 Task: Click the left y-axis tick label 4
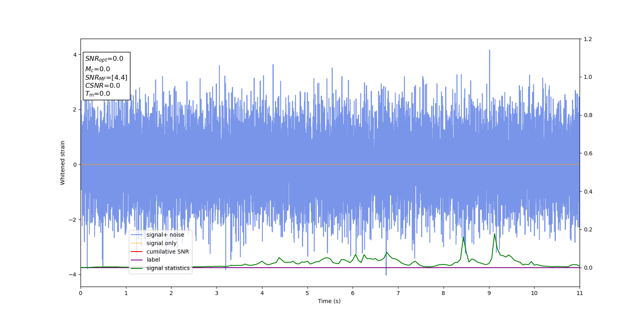click(75, 55)
